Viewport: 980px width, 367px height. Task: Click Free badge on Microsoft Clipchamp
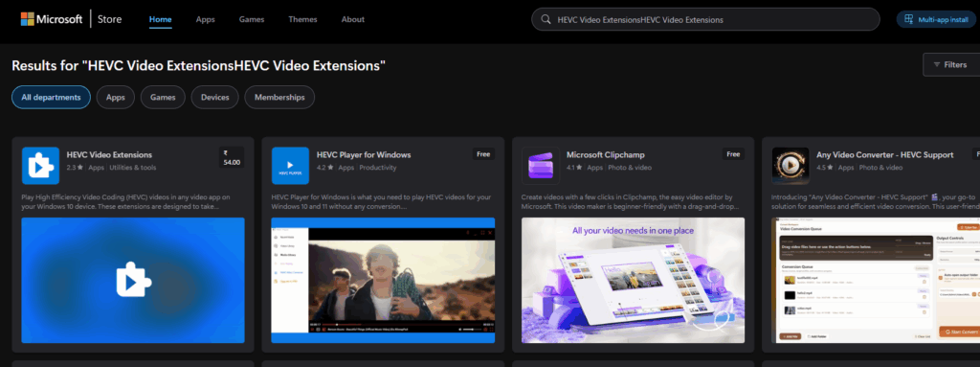733,154
